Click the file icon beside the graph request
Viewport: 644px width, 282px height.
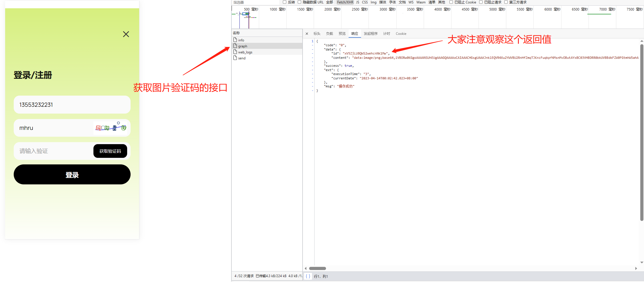[x=235, y=46]
